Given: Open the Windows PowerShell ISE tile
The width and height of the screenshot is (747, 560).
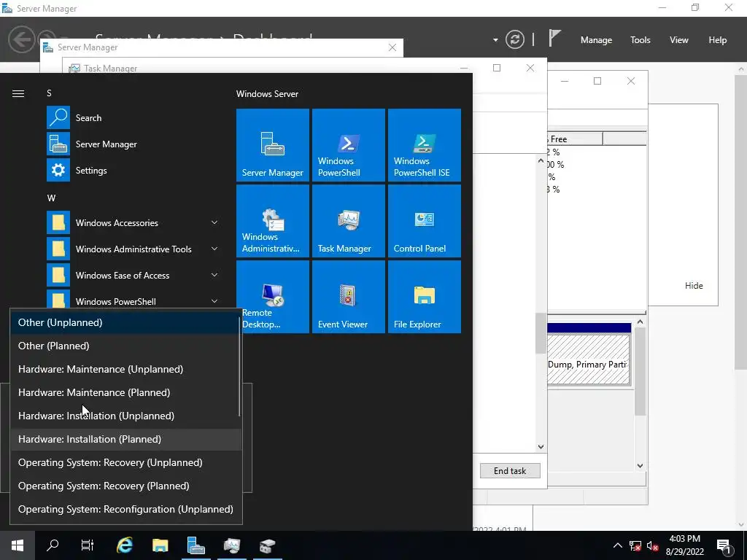Looking at the screenshot, I should [424, 145].
